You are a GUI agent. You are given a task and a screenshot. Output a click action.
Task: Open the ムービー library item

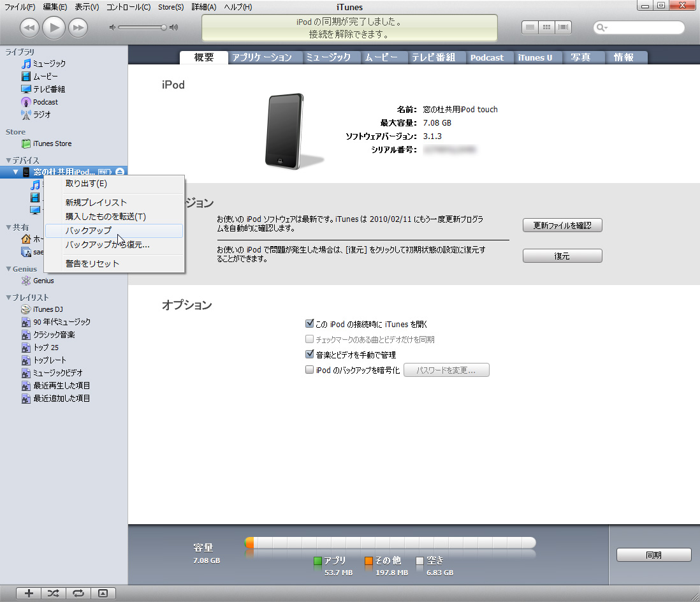click(x=40, y=77)
